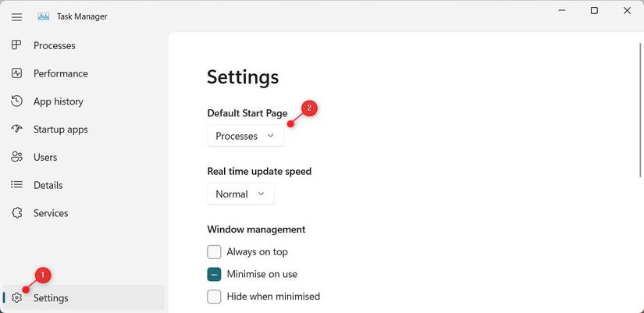Expand the Real time update speed dropdown
This screenshot has height=313, width=644.
(x=240, y=194)
